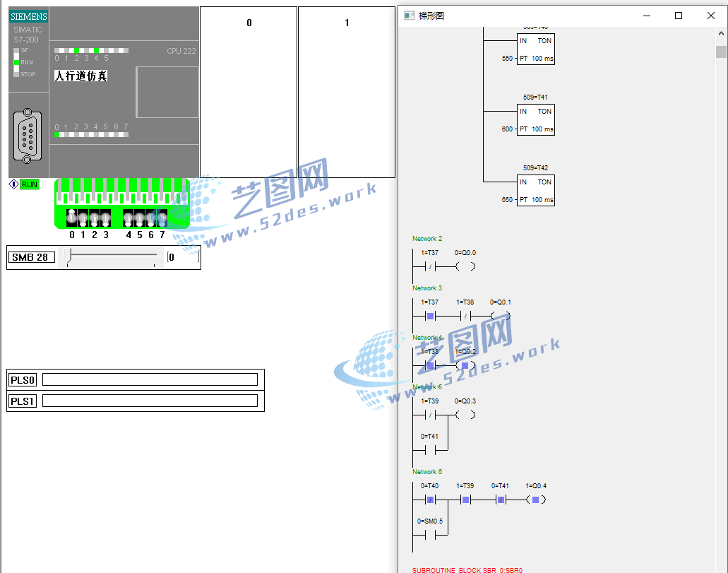Click the T42 TON timer box

pos(536,190)
